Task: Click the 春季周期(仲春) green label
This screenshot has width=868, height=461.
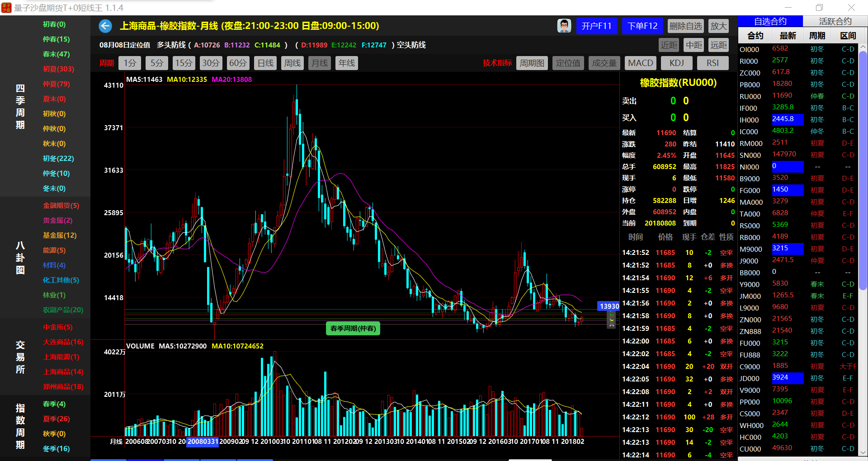Action: [353, 329]
